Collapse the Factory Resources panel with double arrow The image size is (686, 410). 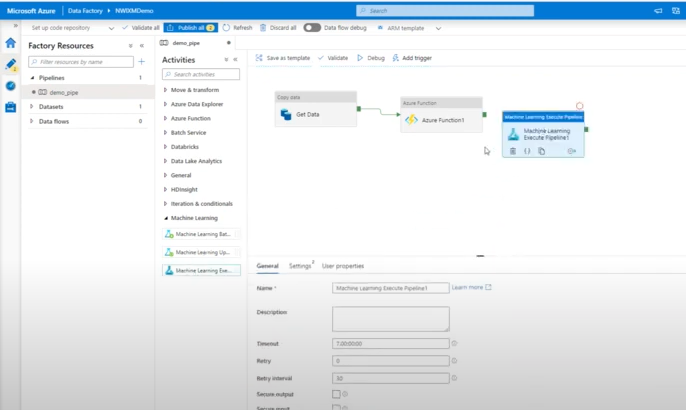(x=142, y=46)
